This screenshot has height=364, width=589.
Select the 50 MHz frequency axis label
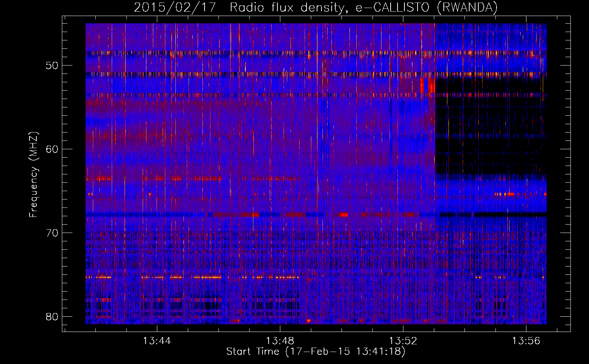click(x=52, y=66)
